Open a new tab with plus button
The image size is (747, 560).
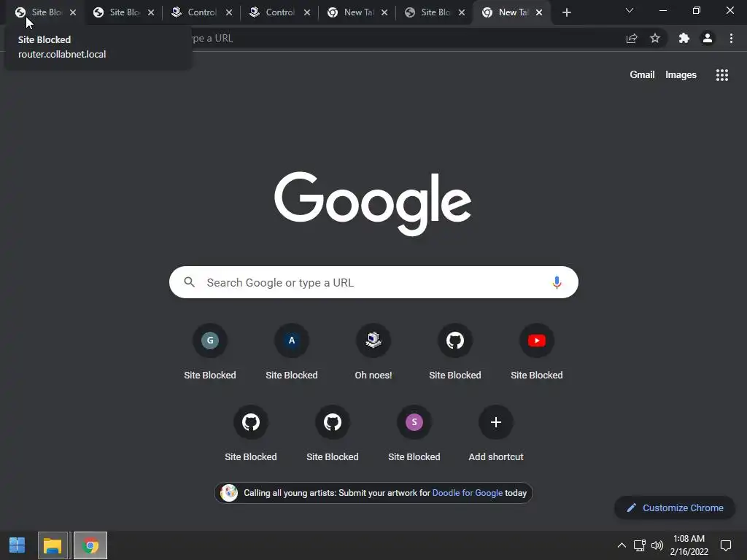(566, 12)
